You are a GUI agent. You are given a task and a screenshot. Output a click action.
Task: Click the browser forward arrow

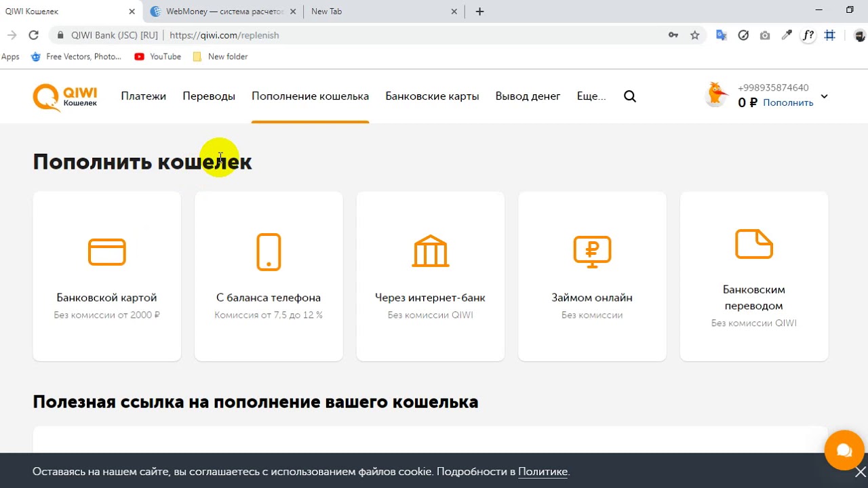[12, 35]
